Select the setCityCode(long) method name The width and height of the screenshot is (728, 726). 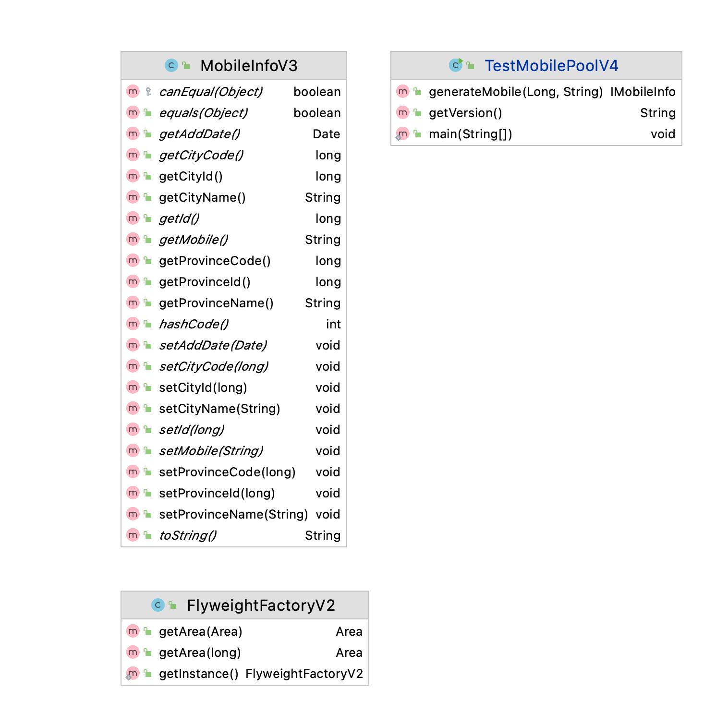tap(214, 366)
